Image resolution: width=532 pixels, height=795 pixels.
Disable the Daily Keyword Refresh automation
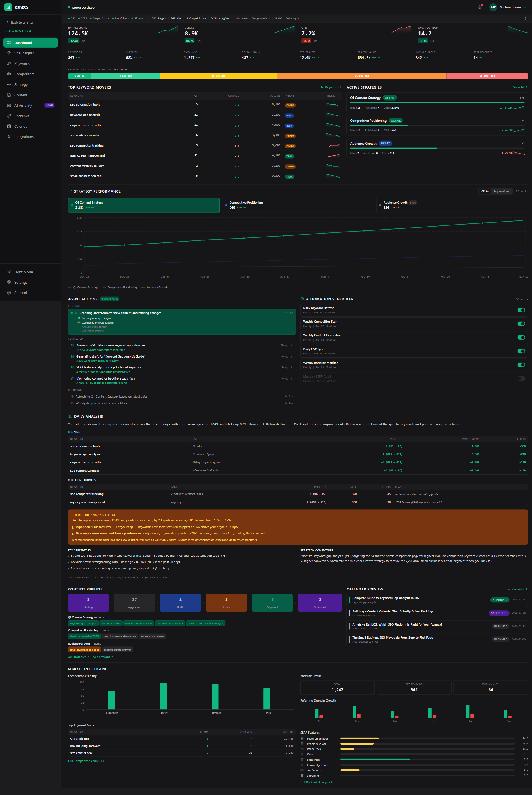521,310
